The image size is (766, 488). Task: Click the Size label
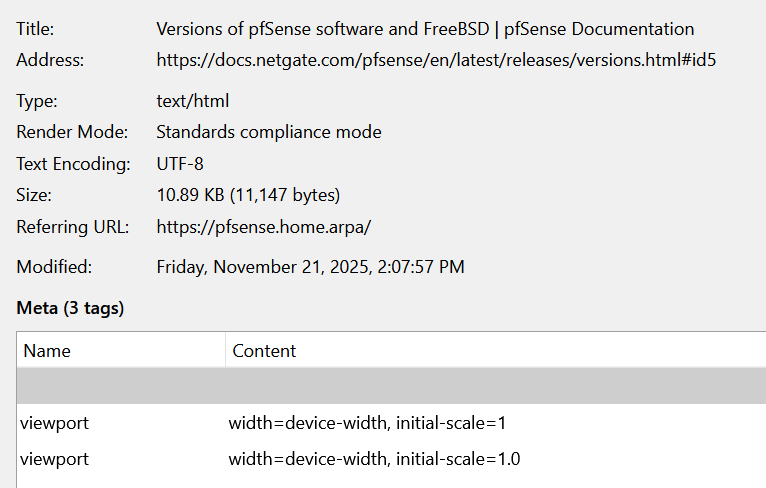click(35, 195)
